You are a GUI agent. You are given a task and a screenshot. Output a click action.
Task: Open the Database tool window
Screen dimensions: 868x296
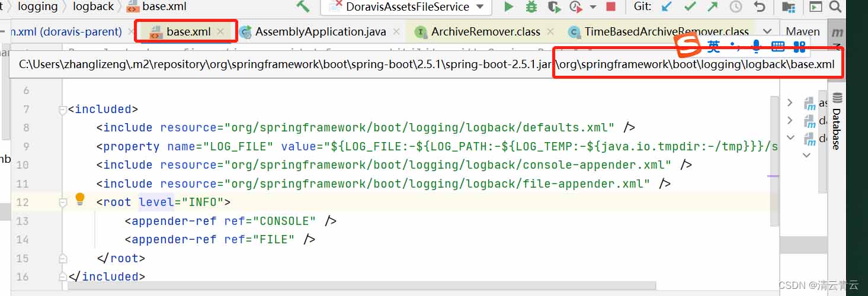click(x=837, y=121)
